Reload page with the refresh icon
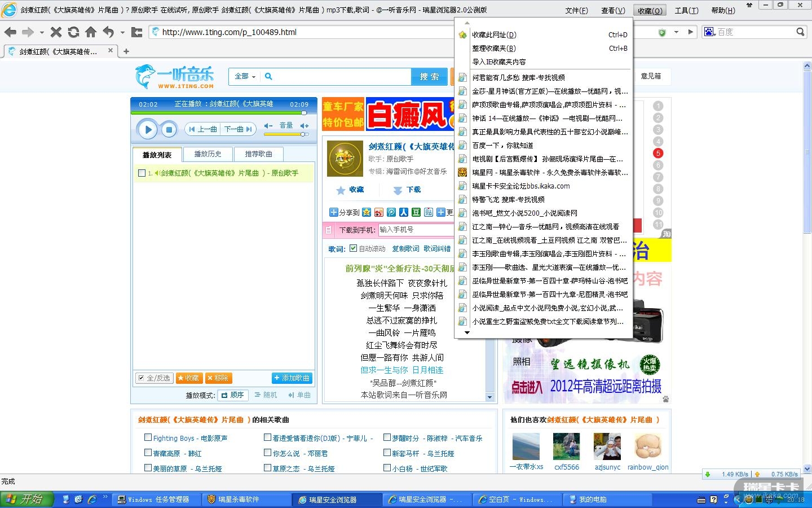This screenshot has height=508, width=812. pos(73,32)
